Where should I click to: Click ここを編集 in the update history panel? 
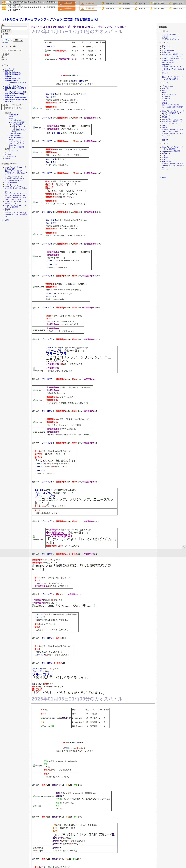[162, 177]
